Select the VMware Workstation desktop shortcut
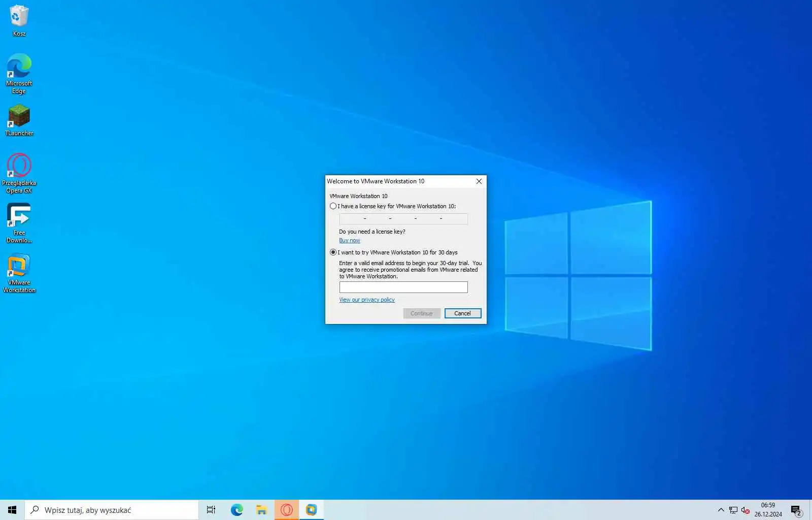812x520 pixels. (19, 273)
